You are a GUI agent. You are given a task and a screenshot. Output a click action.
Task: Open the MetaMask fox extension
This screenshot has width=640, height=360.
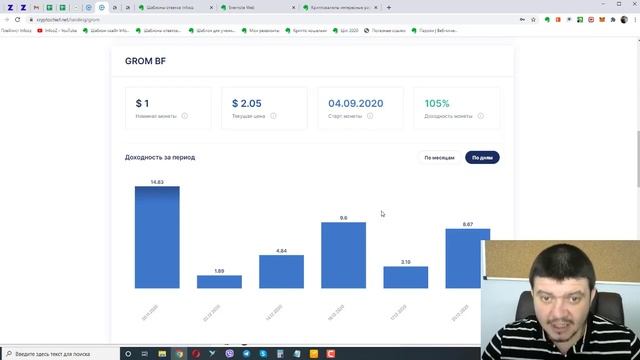602,20
